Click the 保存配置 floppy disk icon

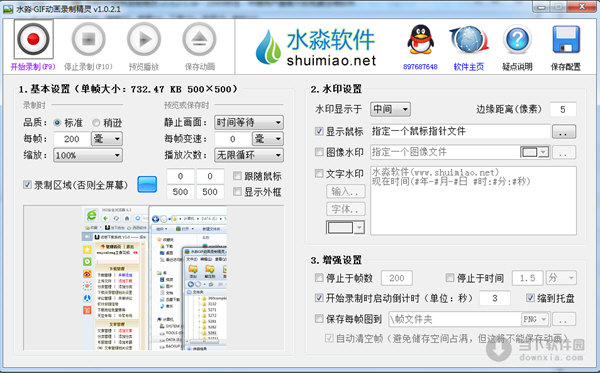pyautogui.click(x=566, y=39)
